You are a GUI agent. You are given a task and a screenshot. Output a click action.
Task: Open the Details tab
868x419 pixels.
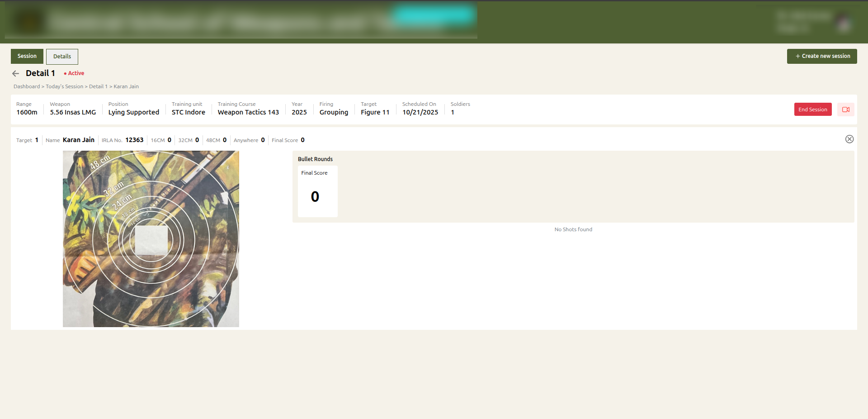62,57
